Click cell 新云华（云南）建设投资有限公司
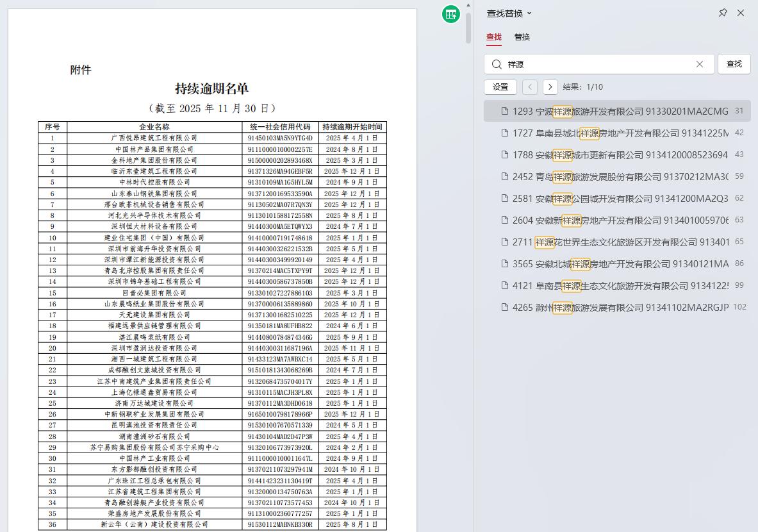This screenshot has width=758, height=532. tap(154, 524)
